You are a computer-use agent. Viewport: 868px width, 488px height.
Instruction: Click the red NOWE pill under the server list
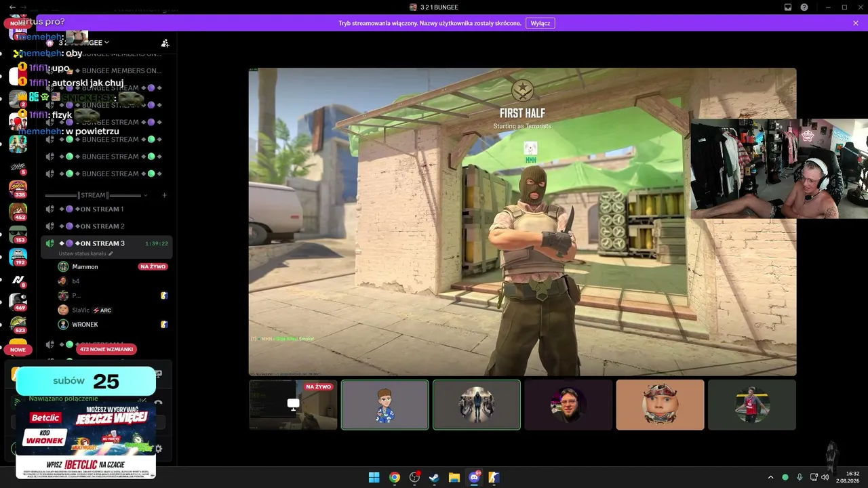pos(18,350)
